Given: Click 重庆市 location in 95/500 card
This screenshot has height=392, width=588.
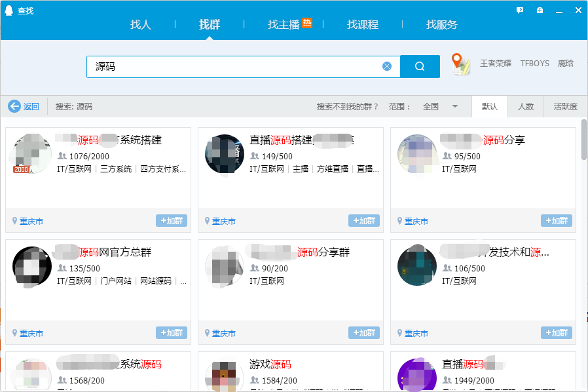Looking at the screenshot, I should [x=416, y=222].
